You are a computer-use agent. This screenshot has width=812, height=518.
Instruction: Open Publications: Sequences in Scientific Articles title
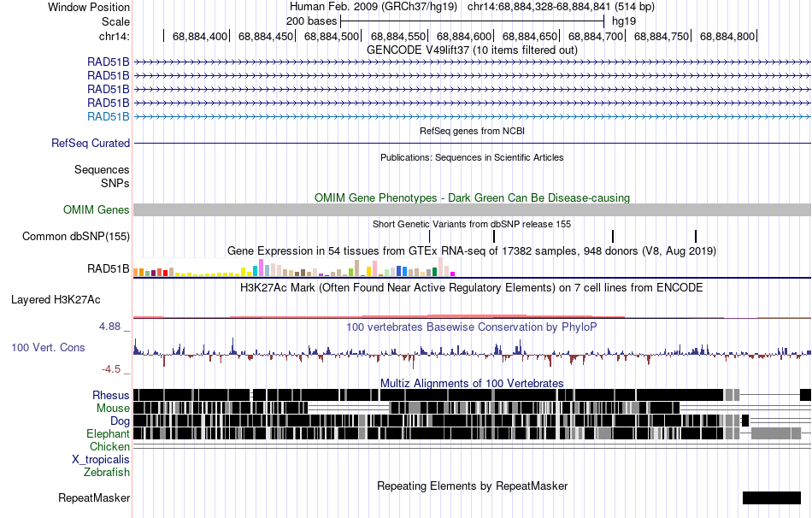point(472,157)
